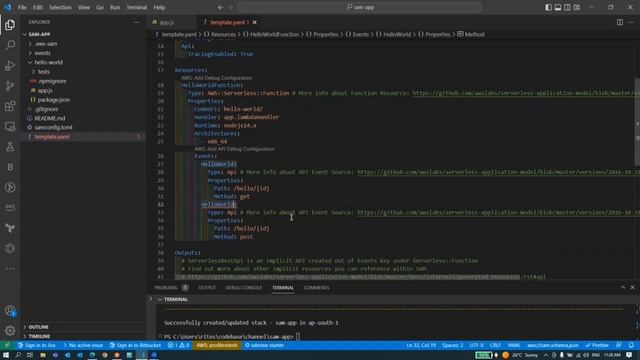Open the Manage settings gear

(x=10, y=330)
